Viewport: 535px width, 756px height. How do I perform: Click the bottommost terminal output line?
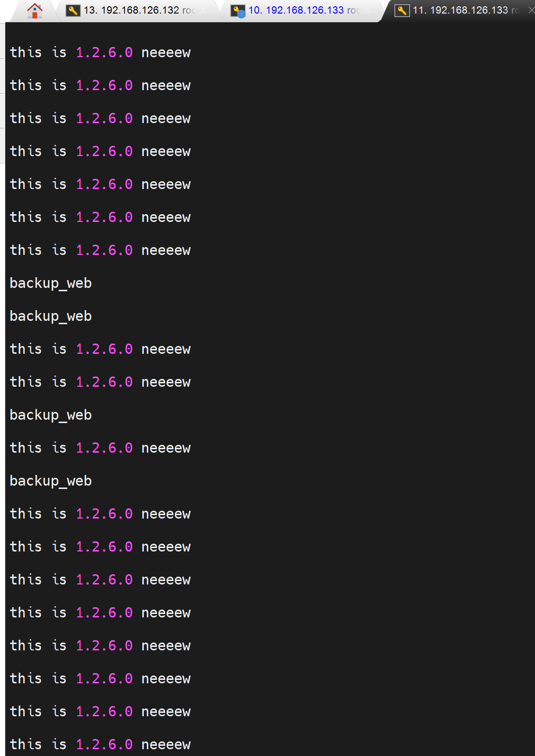[100, 744]
